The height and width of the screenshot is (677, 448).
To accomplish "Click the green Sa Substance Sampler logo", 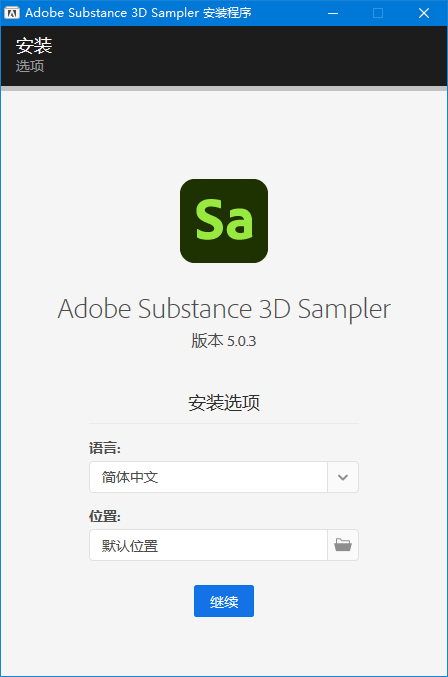I will [224, 221].
